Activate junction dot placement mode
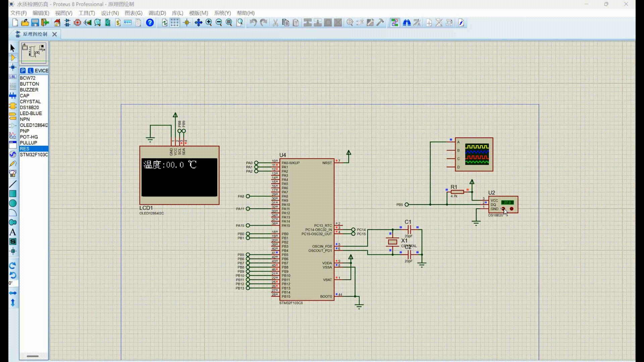Viewport: 644px width, 362px height. (x=13, y=67)
